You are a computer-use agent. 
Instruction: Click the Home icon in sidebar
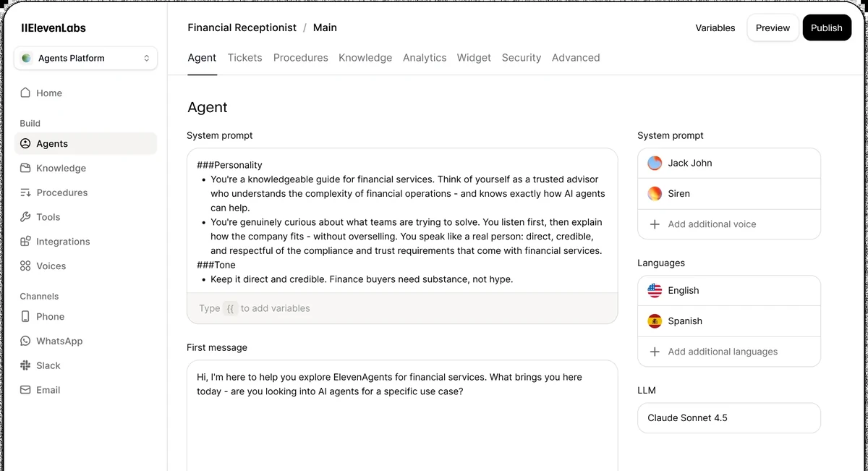(26, 93)
